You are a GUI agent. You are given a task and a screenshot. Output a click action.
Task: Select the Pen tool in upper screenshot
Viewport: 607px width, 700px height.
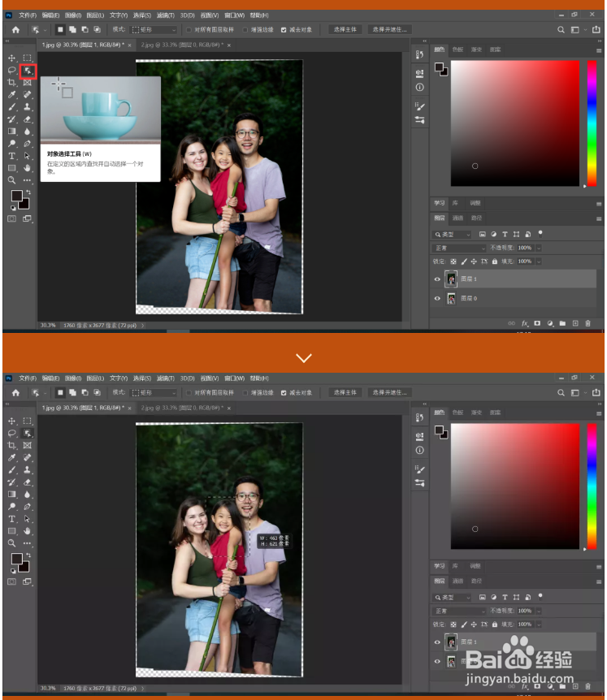coord(28,144)
